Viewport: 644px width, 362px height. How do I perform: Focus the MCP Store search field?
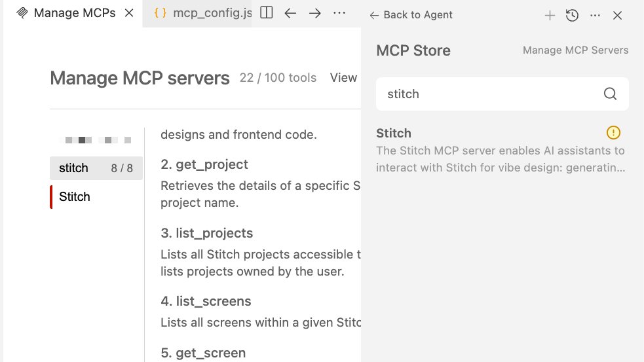click(502, 94)
